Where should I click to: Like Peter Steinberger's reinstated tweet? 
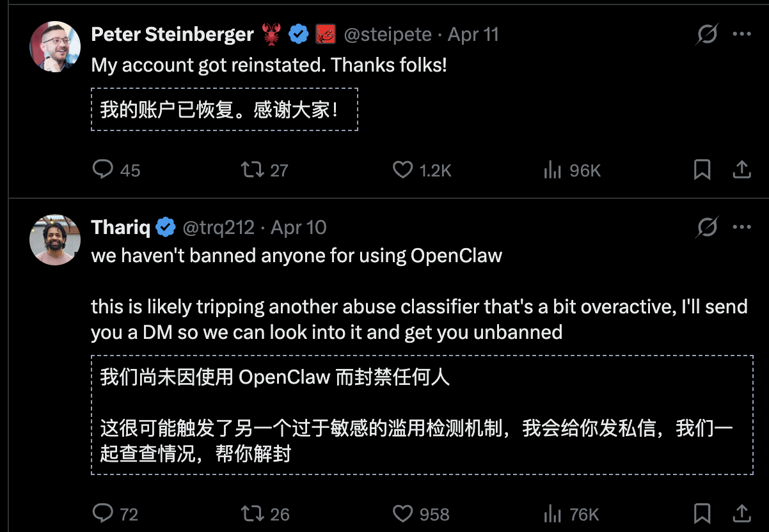click(x=402, y=169)
